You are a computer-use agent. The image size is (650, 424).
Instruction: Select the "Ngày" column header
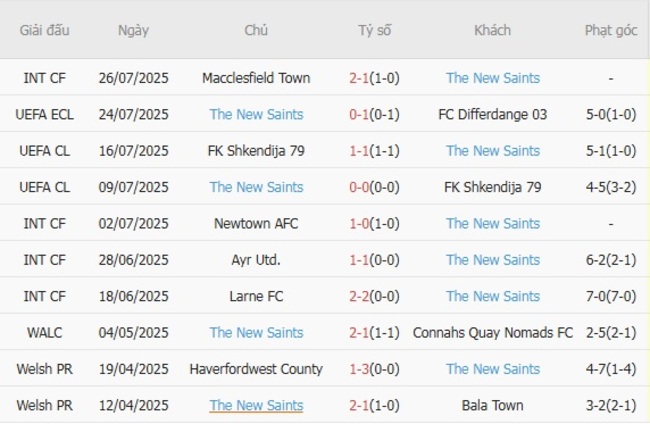pos(133,30)
